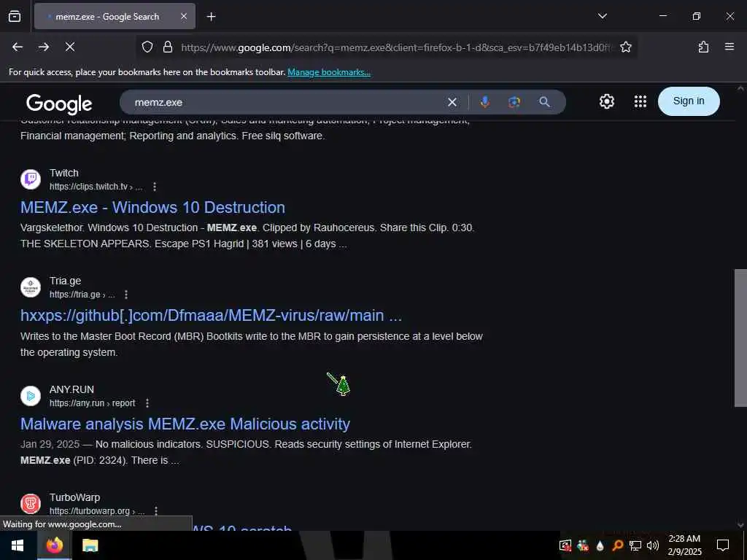The height and width of the screenshot is (560, 747).
Task: Start voice search with microphone icon
Action: click(485, 102)
